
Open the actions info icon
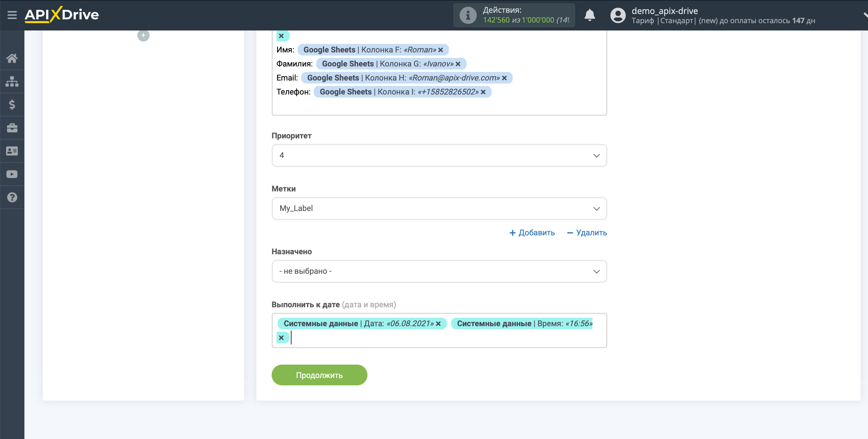468,15
